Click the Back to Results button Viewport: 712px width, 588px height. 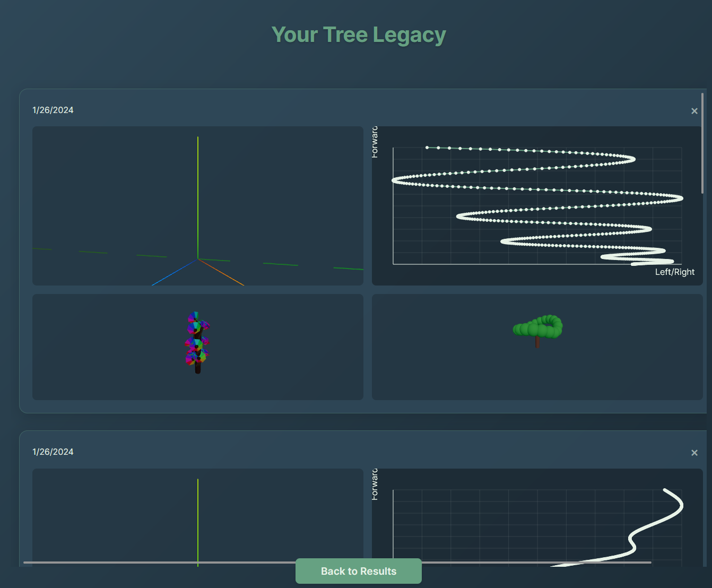pos(359,571)
